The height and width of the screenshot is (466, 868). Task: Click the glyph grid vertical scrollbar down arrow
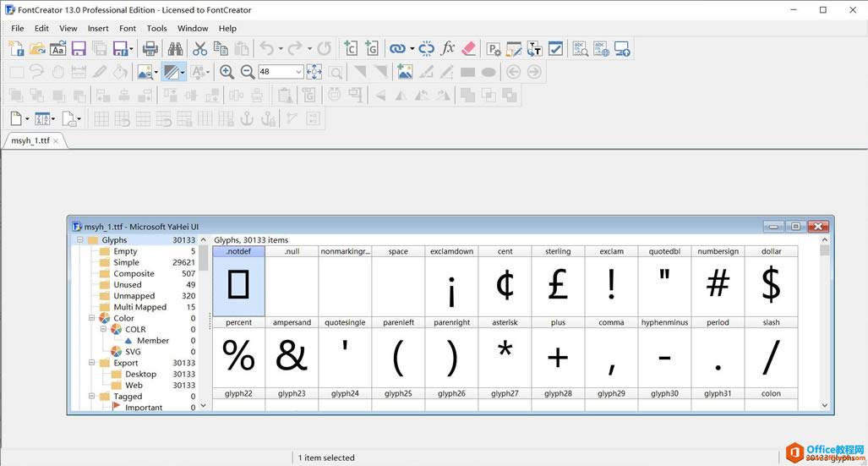(825, 406)
